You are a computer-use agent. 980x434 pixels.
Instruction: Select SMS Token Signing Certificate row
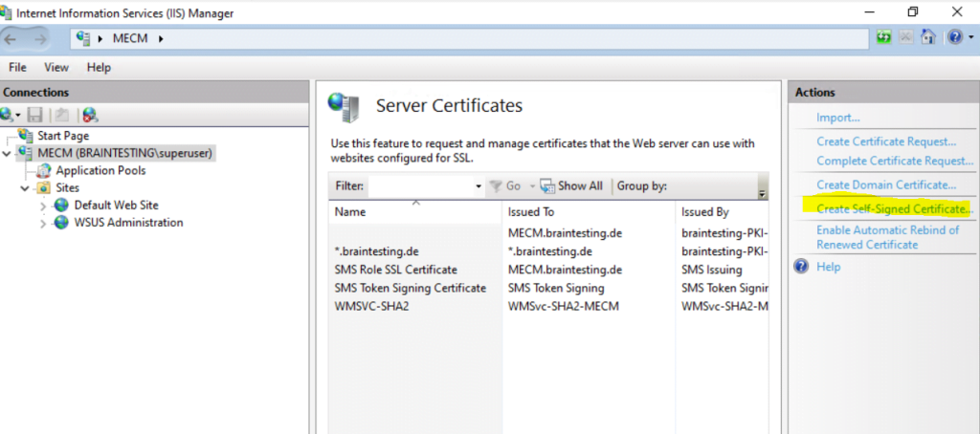[x=548, y=288]
